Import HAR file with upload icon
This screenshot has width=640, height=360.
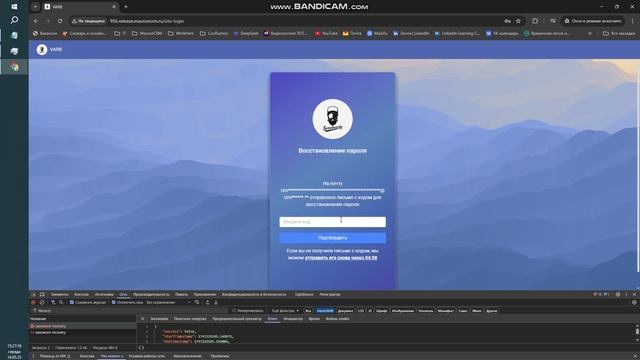point(207,302)
